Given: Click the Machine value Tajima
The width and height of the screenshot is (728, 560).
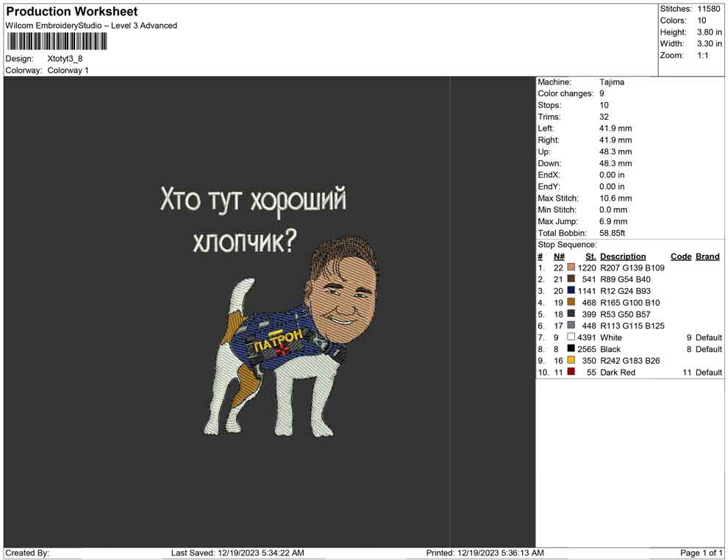Looking at the screenshot, I should pyautogui.click(x=612, y=82).
